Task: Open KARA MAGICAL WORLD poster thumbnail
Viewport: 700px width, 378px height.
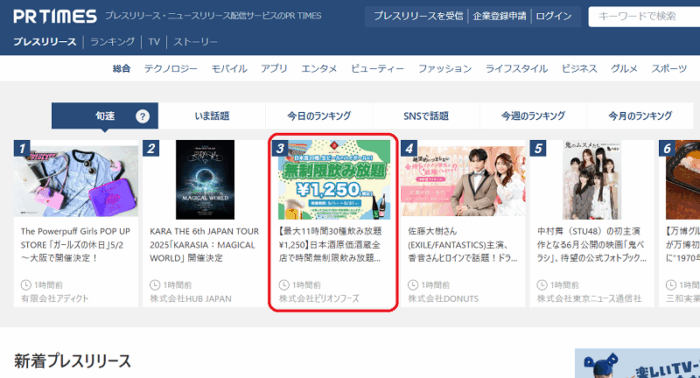Action: pyautogui.click(x=205, y=179)
